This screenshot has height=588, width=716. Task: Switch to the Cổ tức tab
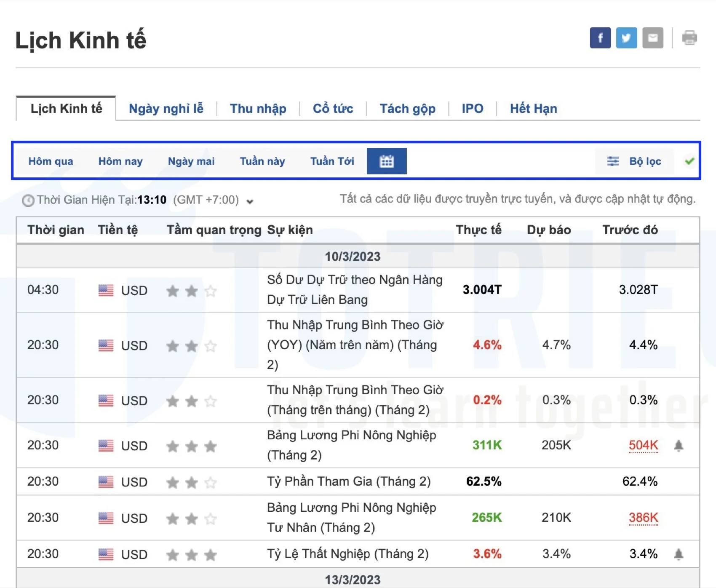tap(333, 108)
